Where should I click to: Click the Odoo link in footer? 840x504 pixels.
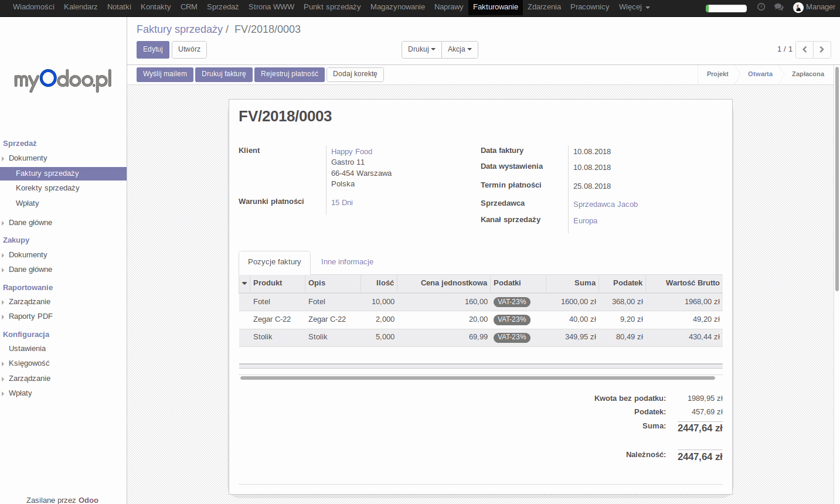[x=89, y=500]
